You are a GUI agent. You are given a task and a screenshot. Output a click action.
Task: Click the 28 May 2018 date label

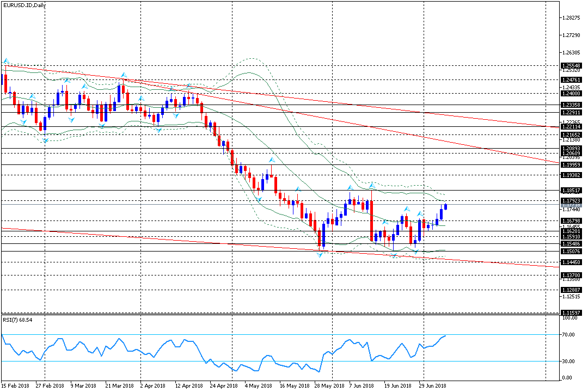pyautogui.click(x=329, y=385)
